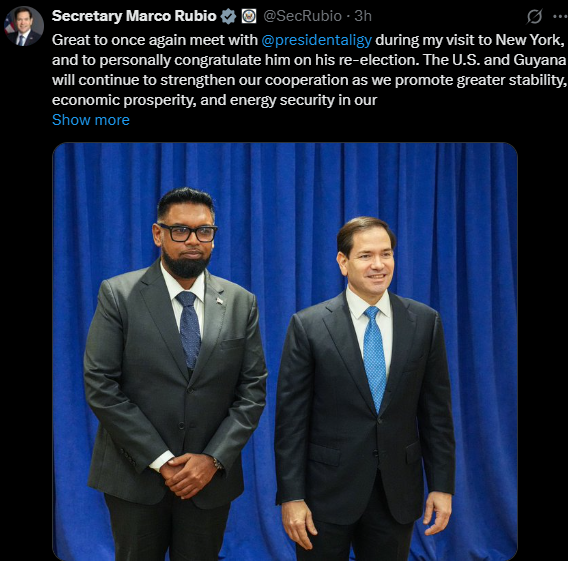The image size is (568, 561).
Task: Open the @presidentaligy mention link
Action: coord(316,40)
